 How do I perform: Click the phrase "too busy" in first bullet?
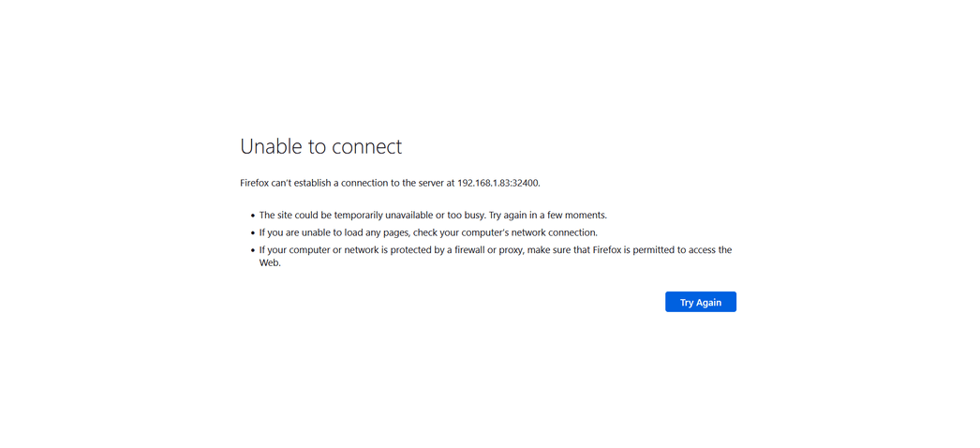pyautogui.click(x=465, y=215)
